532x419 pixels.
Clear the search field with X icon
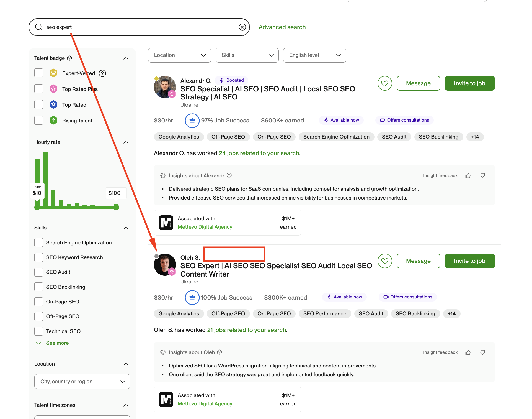click(242, 27)
